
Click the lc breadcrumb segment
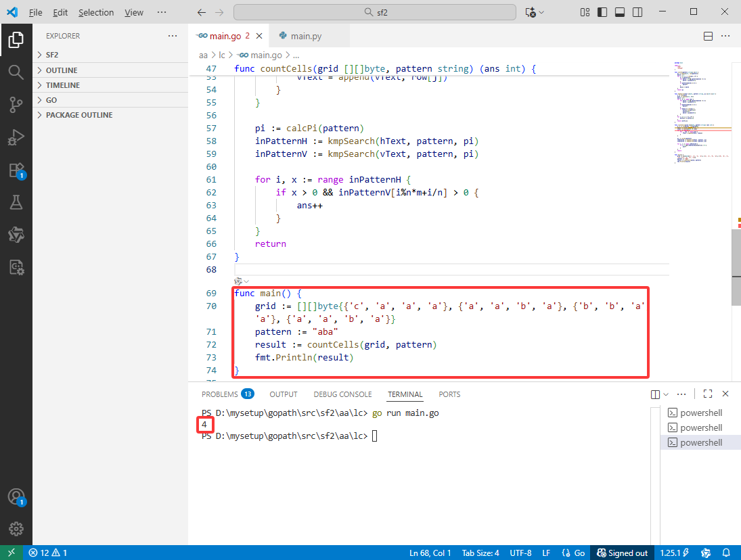pyautogui.click(x=222, y=55)
